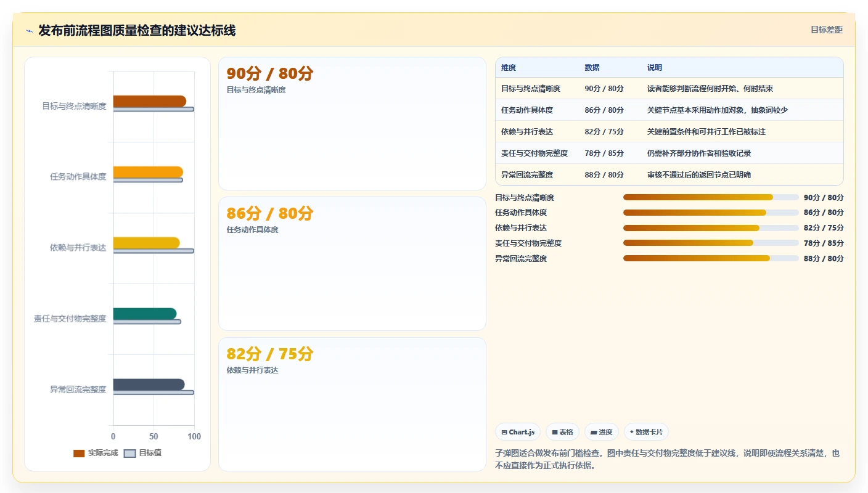Viewport: 868px width, 493px height.
Task: Open the 86分 / 80分 data card
Action: tap(352, 264)
